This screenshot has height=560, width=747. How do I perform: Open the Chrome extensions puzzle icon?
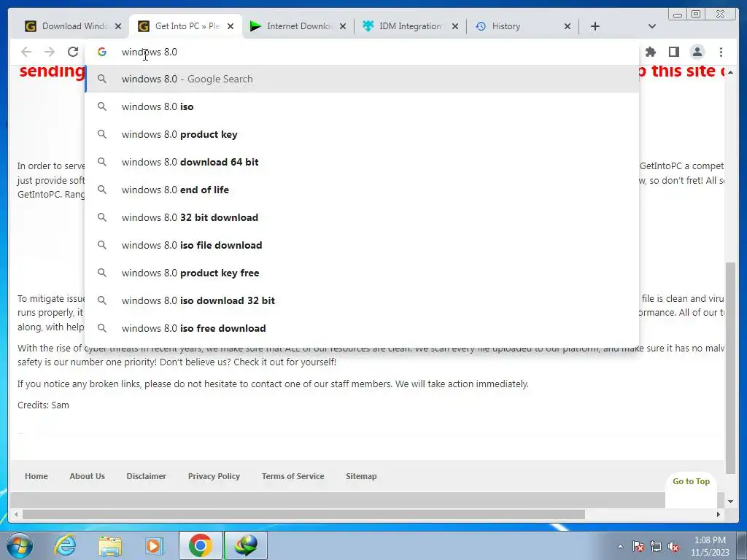650,52
